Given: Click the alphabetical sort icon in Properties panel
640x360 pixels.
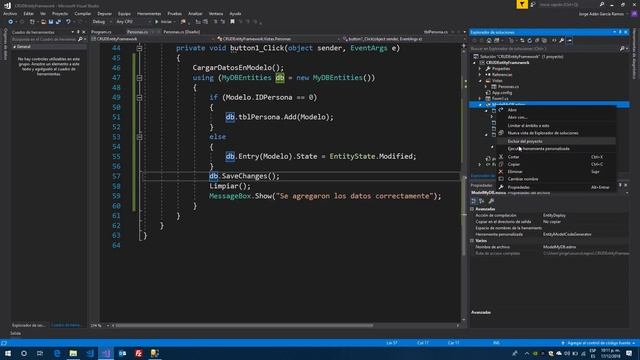Looking at the screenshot, I should [482, 201].
